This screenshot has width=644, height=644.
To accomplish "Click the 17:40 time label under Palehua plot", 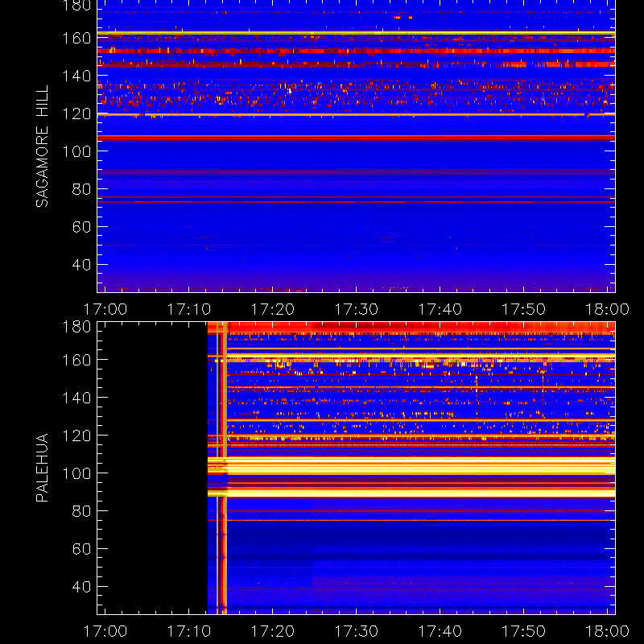I will (440, 631).
